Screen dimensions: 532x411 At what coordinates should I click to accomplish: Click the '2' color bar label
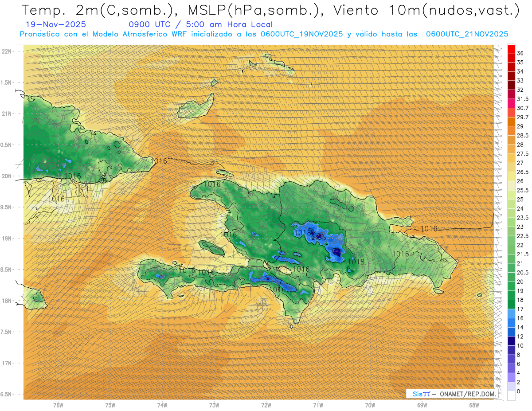(x=519, y=382)
